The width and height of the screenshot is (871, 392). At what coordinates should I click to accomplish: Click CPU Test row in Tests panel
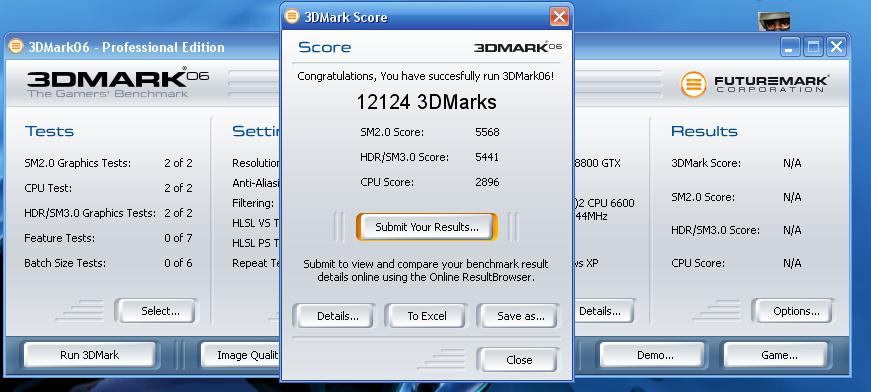(x=108, y=188)
